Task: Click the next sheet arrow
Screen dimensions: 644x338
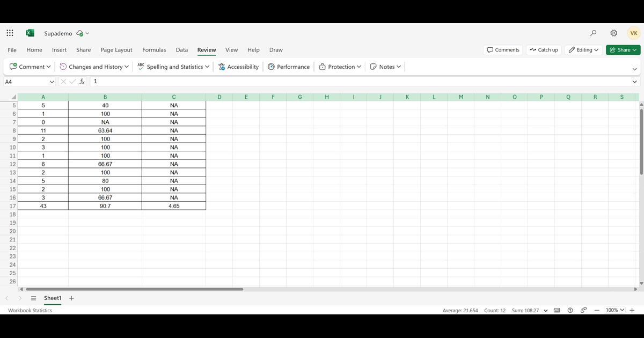Action: (20, 298)
